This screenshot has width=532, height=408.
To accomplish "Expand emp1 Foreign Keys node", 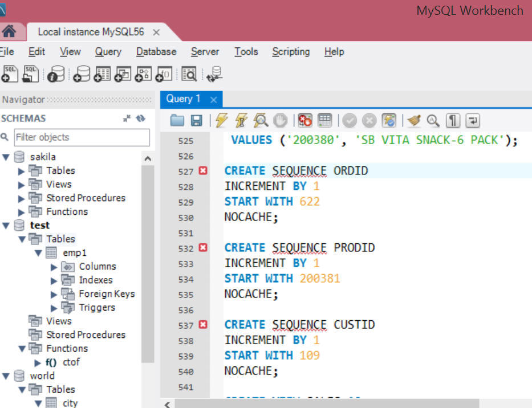I will [x=54, y=295].
